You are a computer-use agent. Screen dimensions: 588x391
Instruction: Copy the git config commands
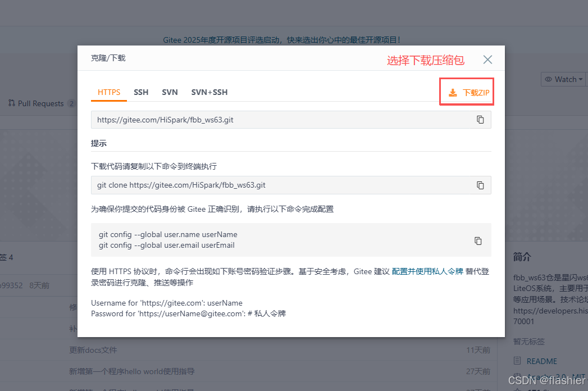click(478, 241)
